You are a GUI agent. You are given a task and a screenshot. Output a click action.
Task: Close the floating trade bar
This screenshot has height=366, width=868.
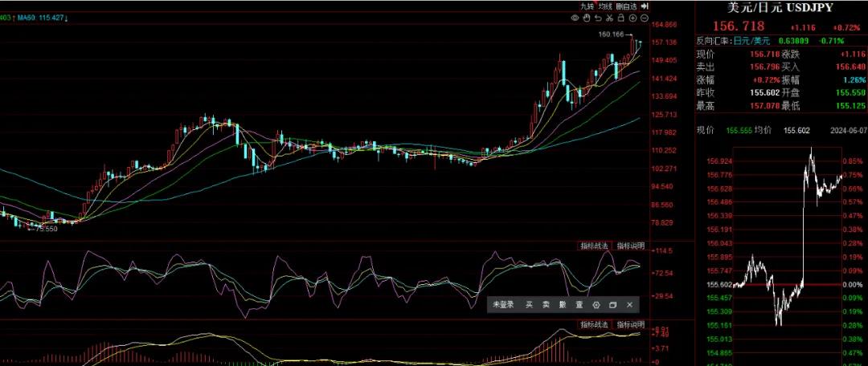(629, 305)
